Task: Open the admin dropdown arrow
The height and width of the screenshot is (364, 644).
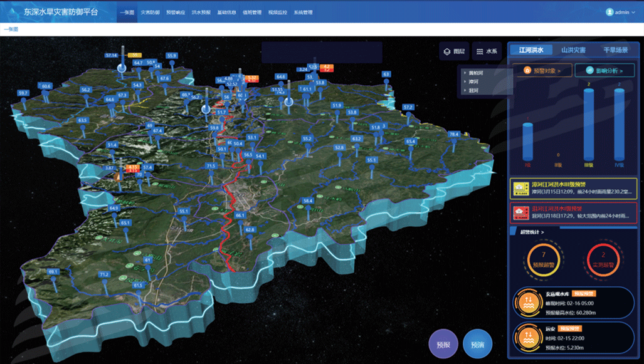Action: (633, 13)
